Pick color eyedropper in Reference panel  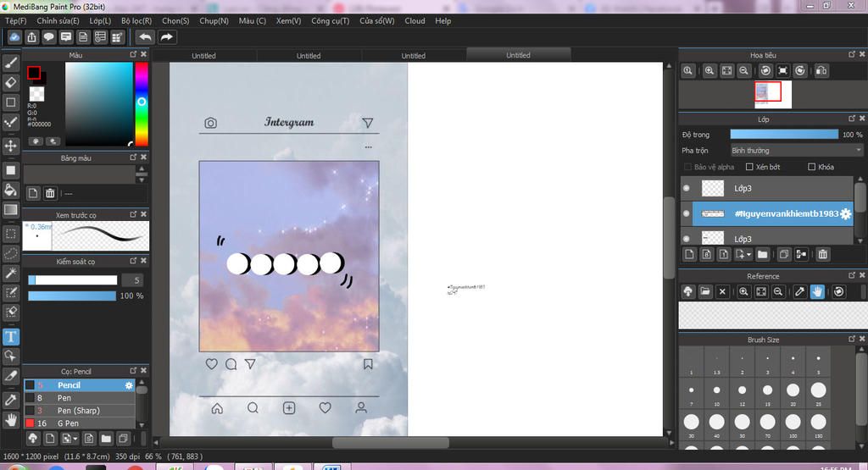pyautogui.click(x=799, y=291)
